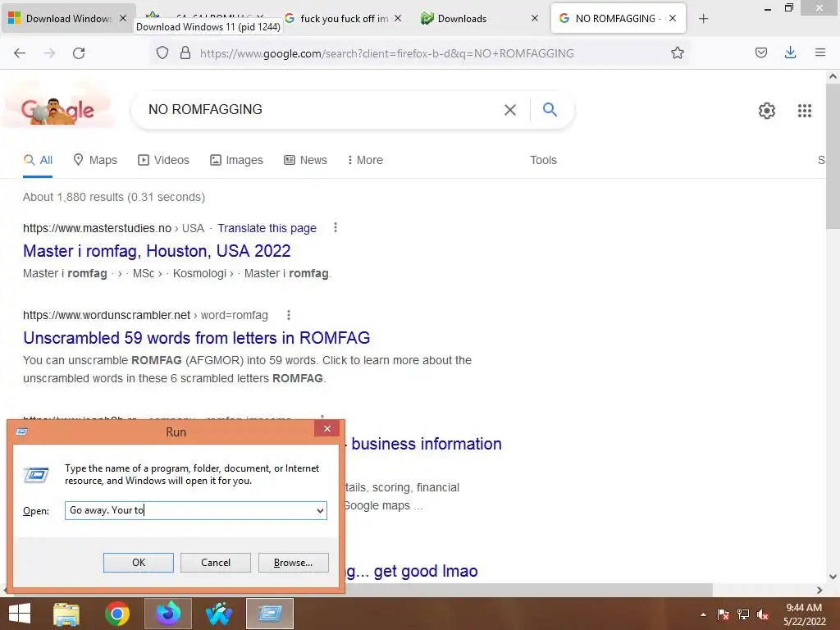Open the tracking protection shield icon
Screen dimensions: 840x630
[162, 52]
